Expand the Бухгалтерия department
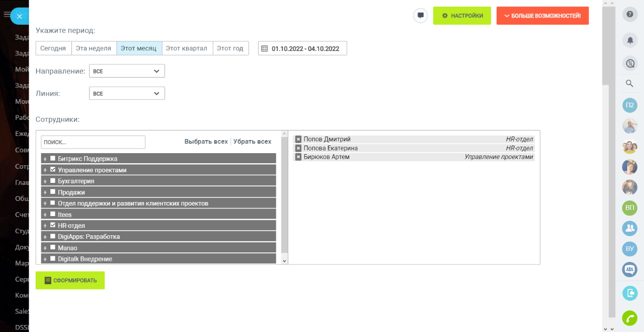 pyautogui.click(x=45, y=181)
